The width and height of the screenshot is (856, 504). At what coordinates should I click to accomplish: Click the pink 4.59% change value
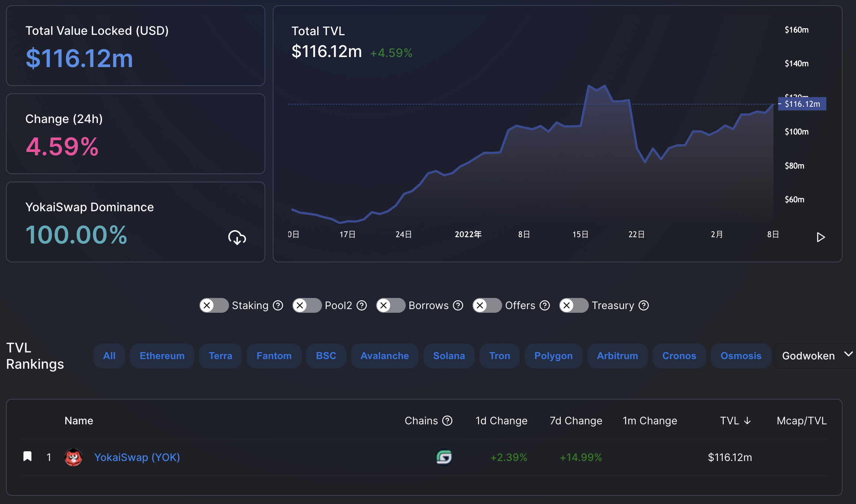pos(62,146)
